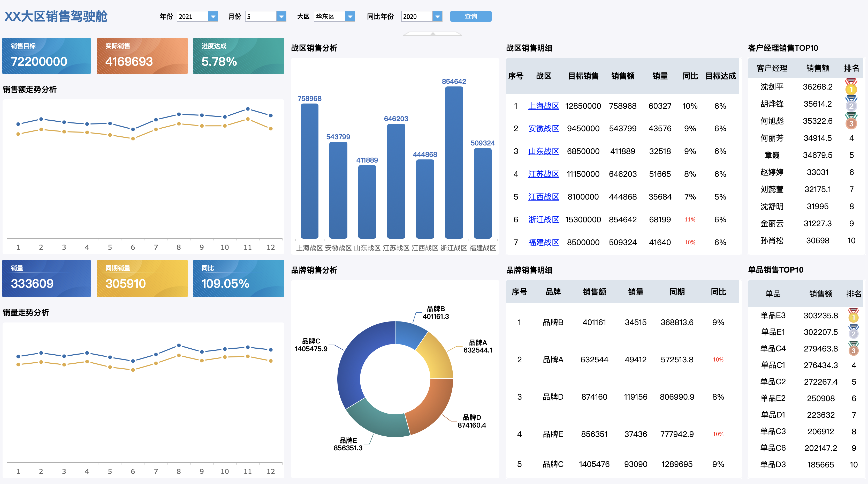Open the 年份 dropdown arrow
The image size is (868, 484).
(x=213, y=17)
